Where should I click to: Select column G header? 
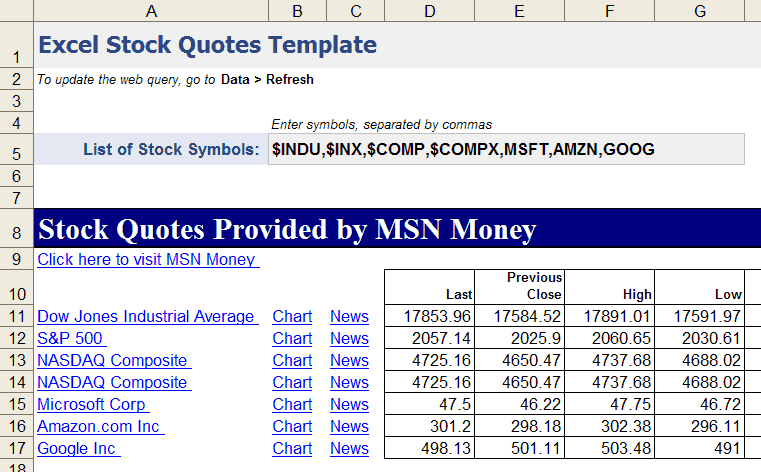pyautogui.click(x=699, y=10)
